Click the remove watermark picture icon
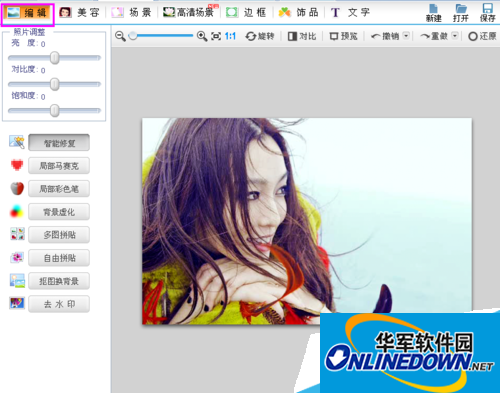The height and width of the screenshot is (393, 500). pos(17,303)
